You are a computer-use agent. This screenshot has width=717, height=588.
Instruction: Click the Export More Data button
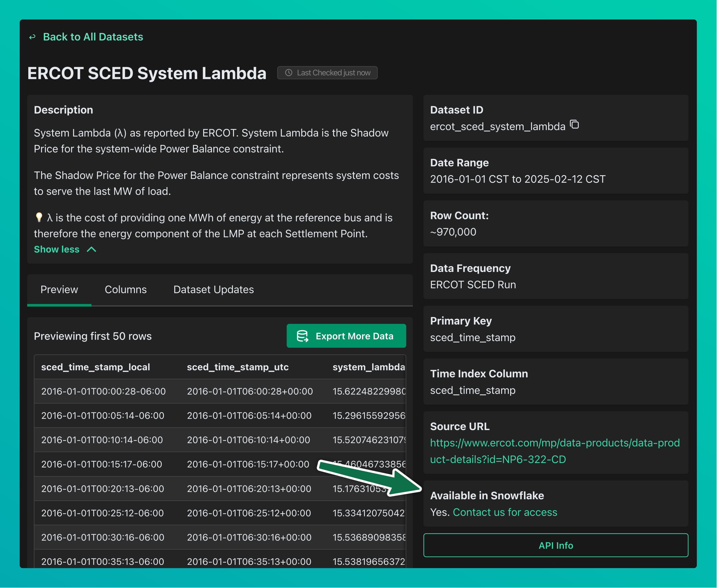[x=346, y=336]
